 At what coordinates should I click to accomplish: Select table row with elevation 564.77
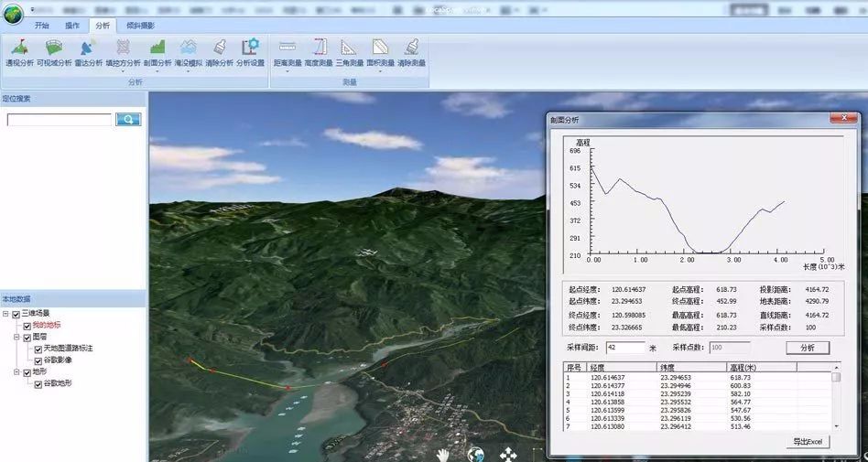point(697,403)
